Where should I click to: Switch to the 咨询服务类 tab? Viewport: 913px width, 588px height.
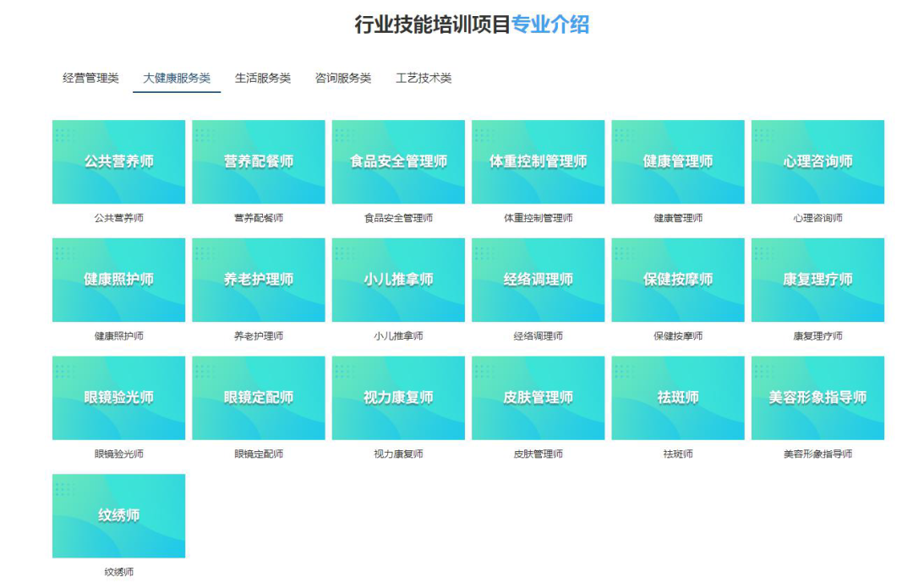point(342,79)
